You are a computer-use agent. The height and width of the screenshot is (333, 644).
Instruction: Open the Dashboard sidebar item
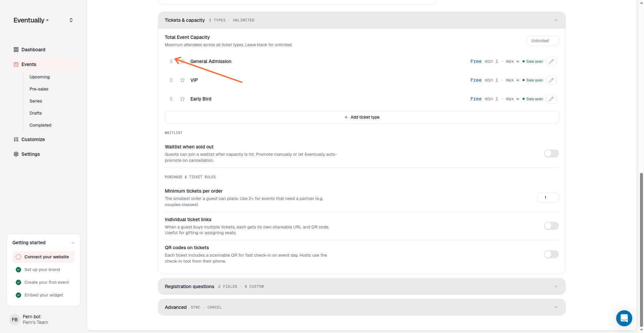pyautogui.click(x=43, y=50)
